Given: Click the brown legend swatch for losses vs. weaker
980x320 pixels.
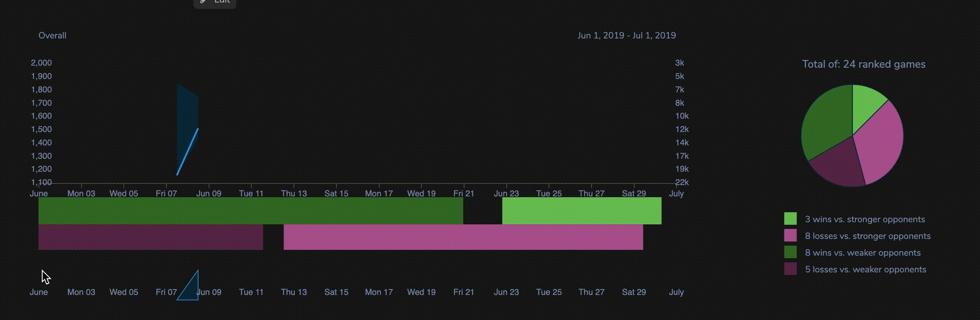Looking at the screenshot, I should pyautogui.click(x=790, y=269).
